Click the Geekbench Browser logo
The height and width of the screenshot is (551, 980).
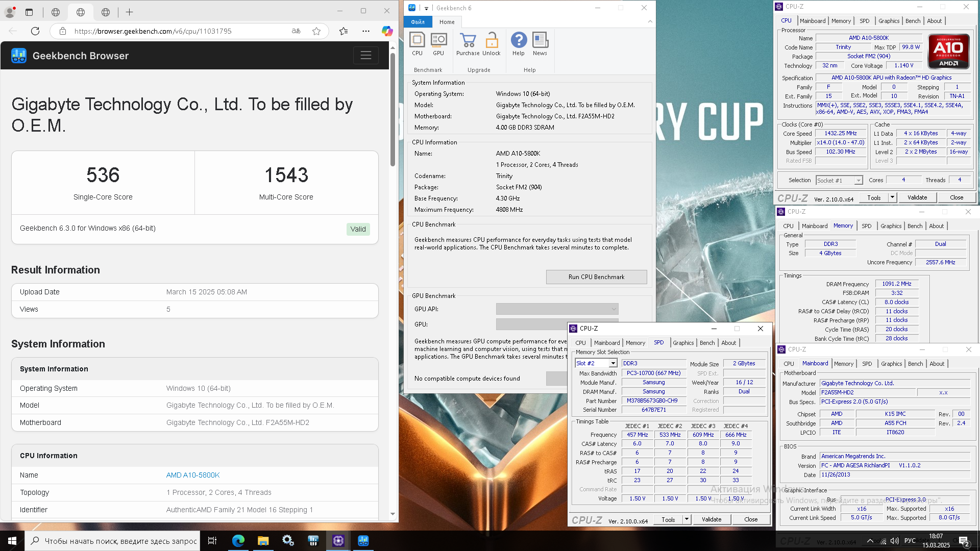pyautogui.click(x=19, y=56)
